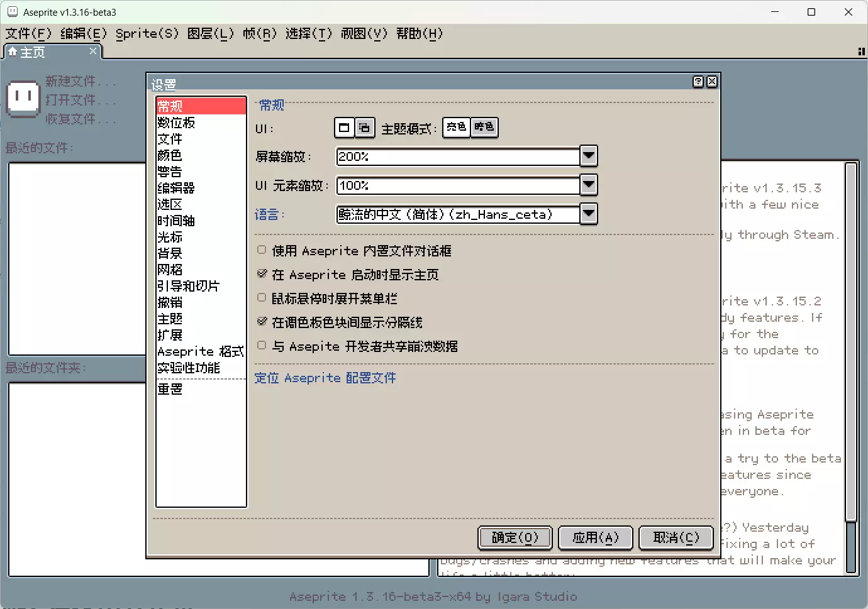Enable 鼠标悬停时展开菜单栏 option

tap(262, 298)
